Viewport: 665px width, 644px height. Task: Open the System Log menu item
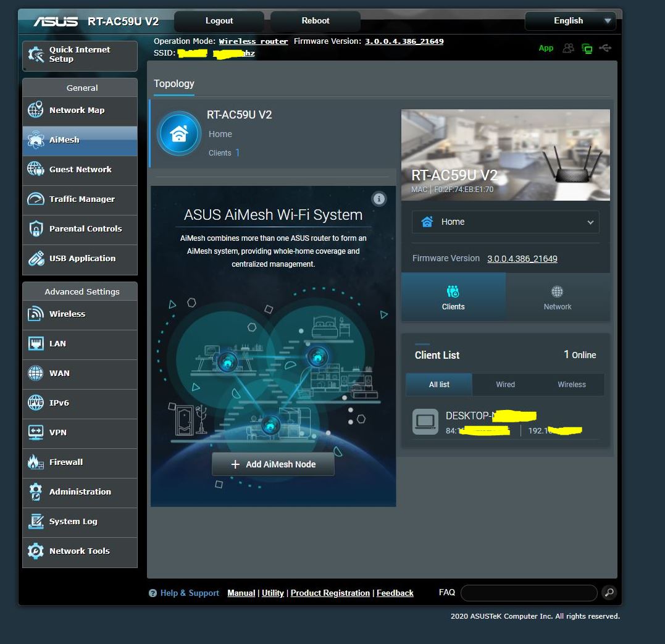pyautogui.click(x=80, y=522)
